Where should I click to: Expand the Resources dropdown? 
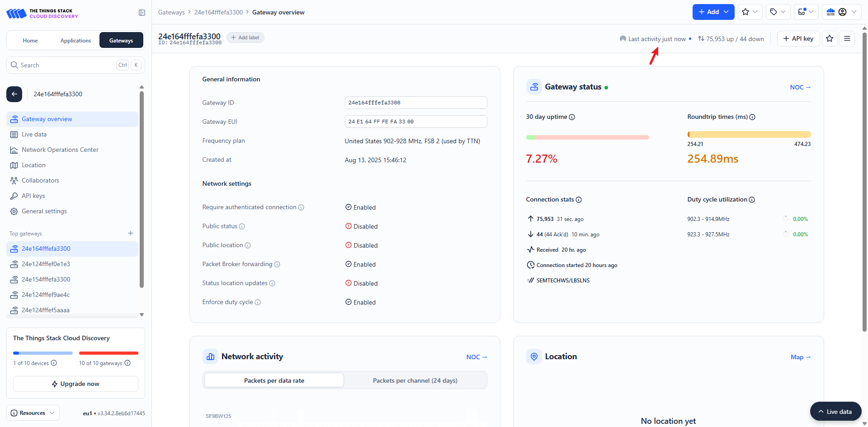(33, 413)
